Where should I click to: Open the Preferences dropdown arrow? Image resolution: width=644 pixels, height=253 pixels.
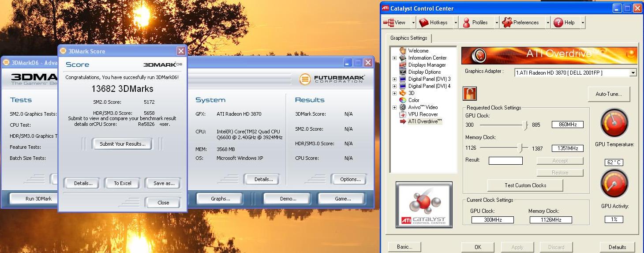(547, 23)
